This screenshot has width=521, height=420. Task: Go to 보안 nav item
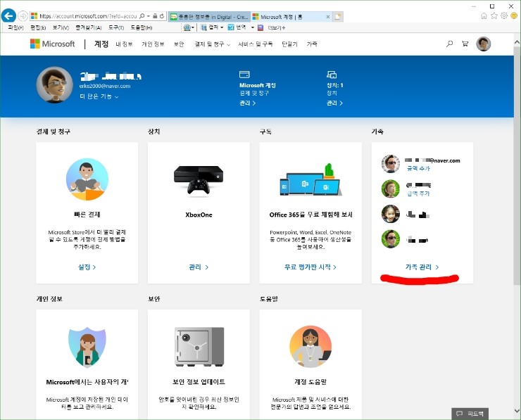click(x=179, y=44)
